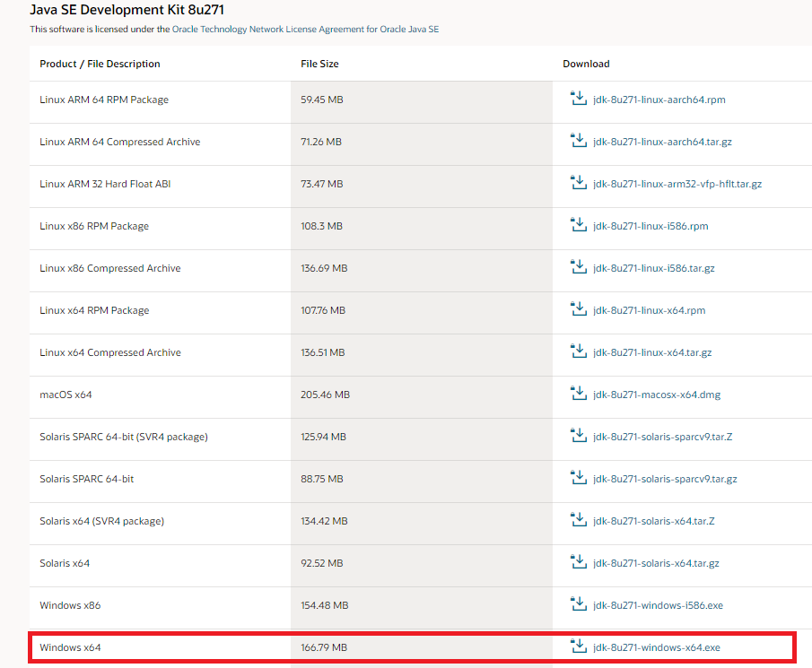Screen dimensions: 812x668
Task: Click download icon beside jdk-8u271-solaris-x64.tar.Z
Action: point(578,519)
